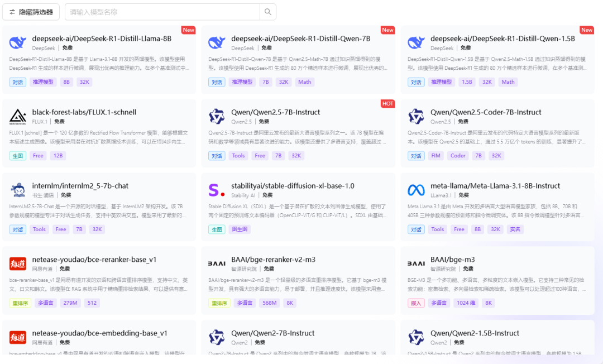Click the DeepSeek whale logo on Distill-Qwen-7B card

217,42
